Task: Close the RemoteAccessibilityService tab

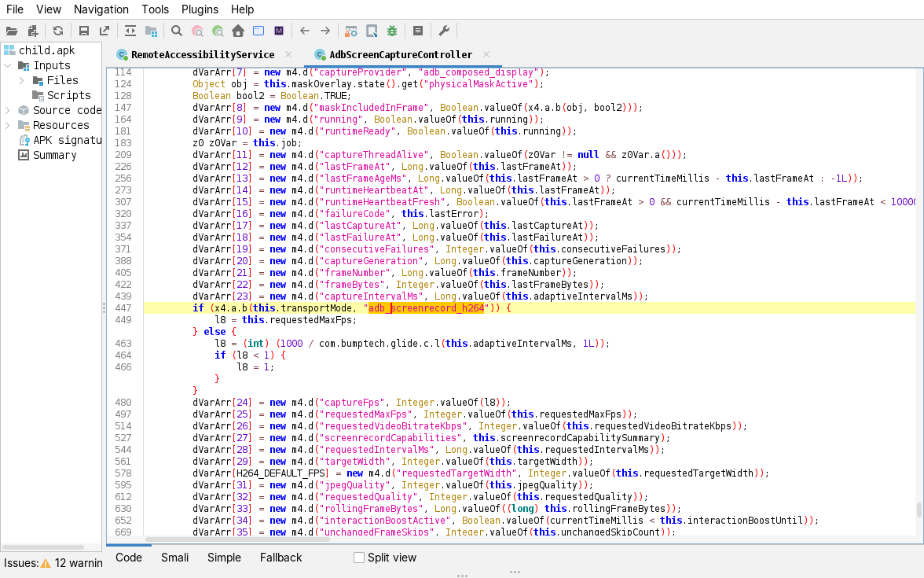Action: 288,54
